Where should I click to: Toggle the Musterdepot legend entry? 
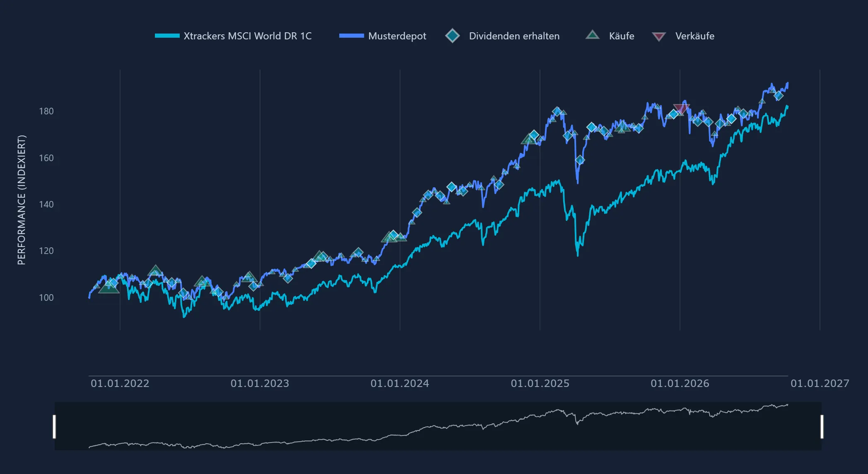point(383,36)
